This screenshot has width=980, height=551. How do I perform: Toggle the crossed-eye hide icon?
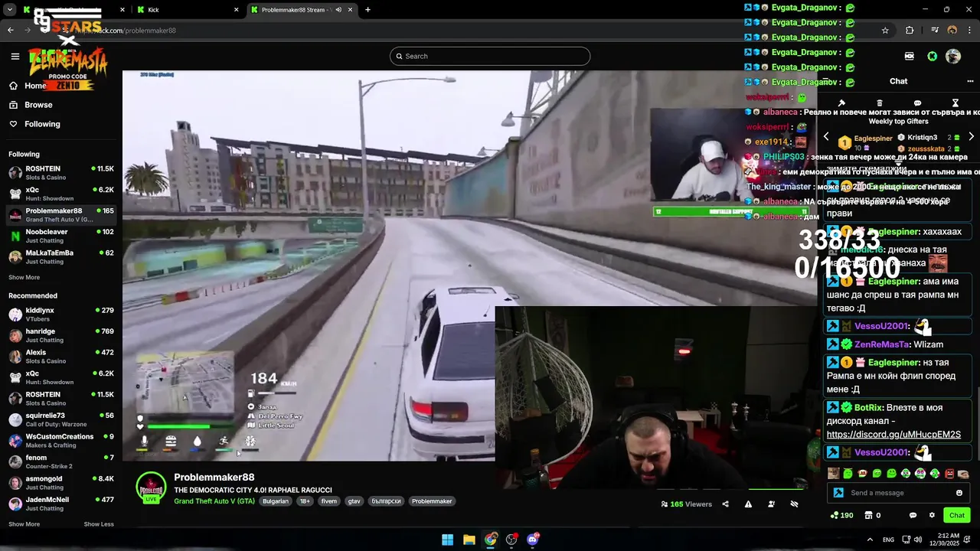click(794, 504)
